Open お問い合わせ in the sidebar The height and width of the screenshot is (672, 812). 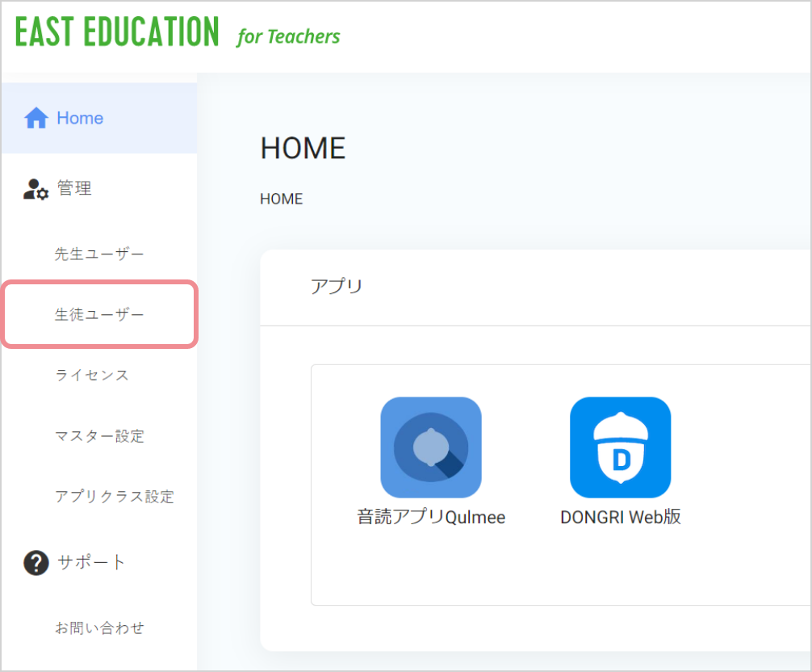(99, 628)
